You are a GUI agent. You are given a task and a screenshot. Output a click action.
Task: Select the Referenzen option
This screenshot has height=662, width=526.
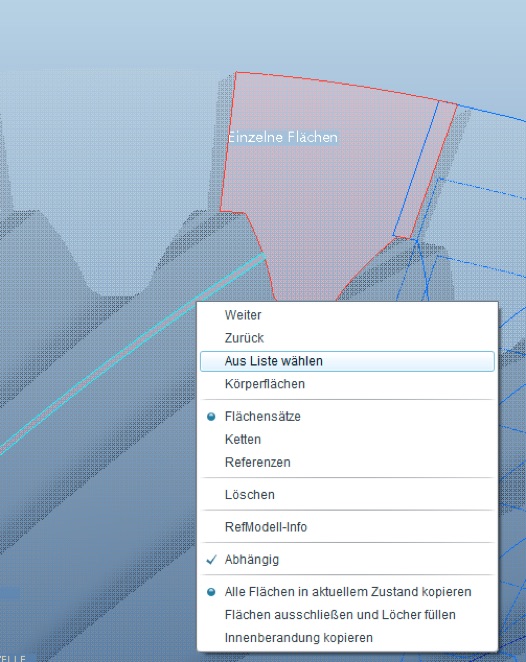(x=347, y=462)
